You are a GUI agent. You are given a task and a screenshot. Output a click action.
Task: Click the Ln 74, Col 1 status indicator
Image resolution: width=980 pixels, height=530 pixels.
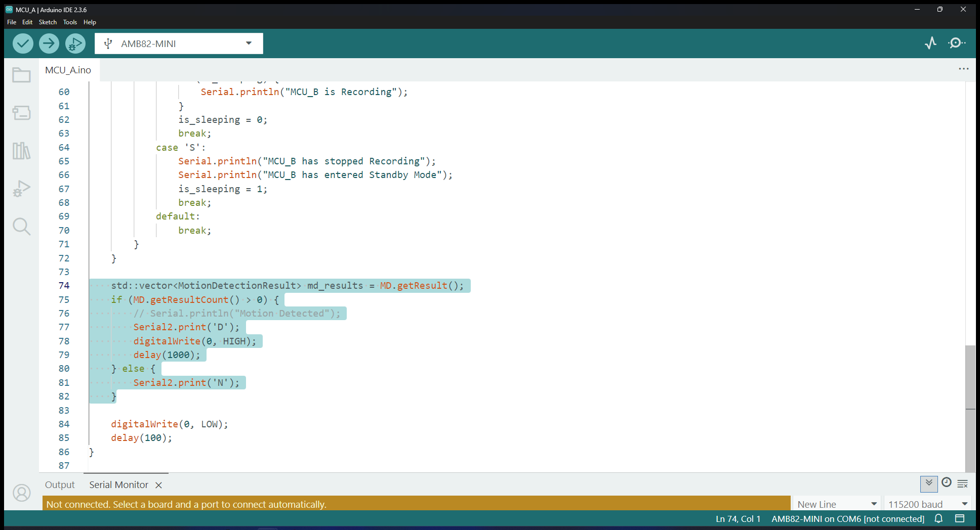pos(738,519)
